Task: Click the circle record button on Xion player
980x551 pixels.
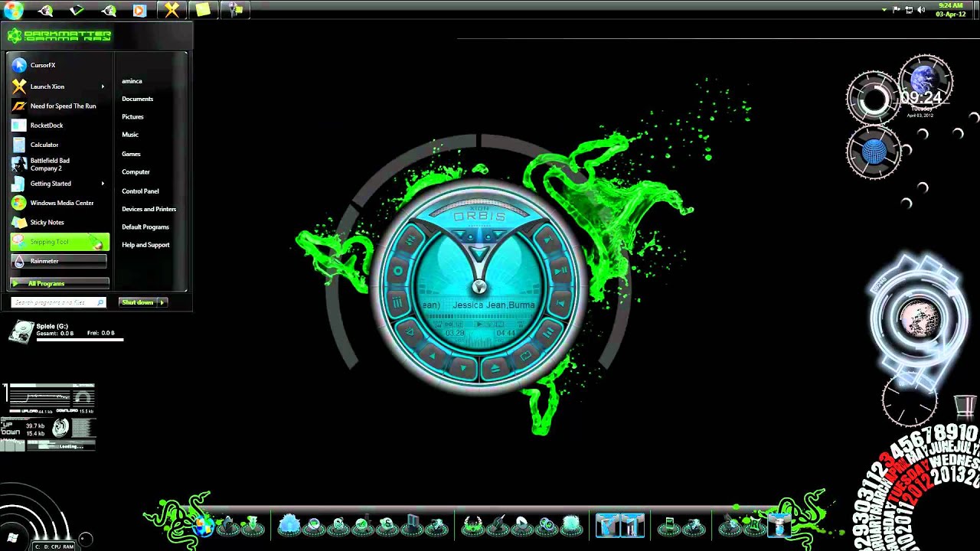Action: pyautogui.click(x=398, y=271)
